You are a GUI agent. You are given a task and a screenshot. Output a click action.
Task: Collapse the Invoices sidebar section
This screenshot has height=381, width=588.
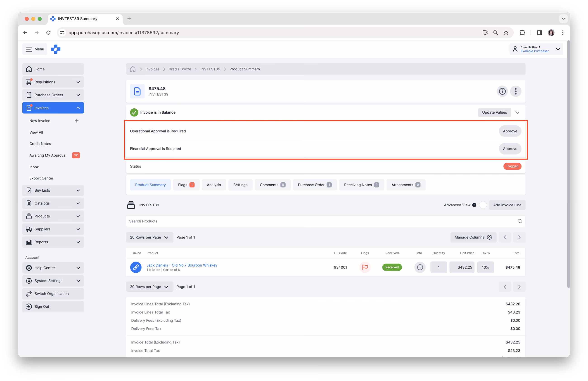click(53, 108)
